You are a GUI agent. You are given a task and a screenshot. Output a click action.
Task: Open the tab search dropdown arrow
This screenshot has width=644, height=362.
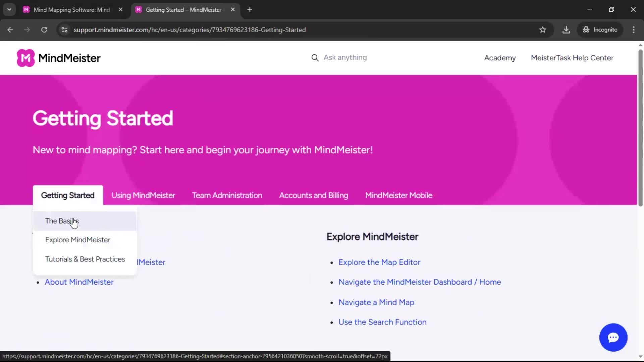tap(9, 10)
